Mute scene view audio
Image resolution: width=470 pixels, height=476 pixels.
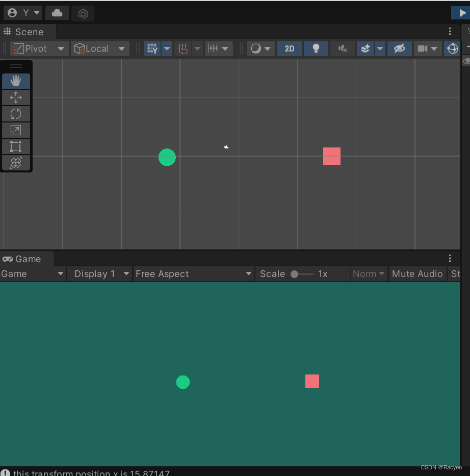coord(342,48)
